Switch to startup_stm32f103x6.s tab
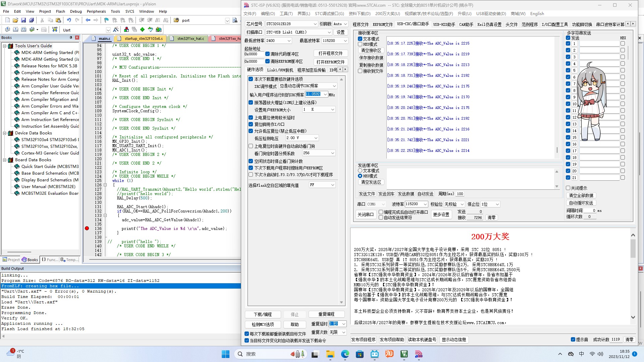 click(141, 39)
